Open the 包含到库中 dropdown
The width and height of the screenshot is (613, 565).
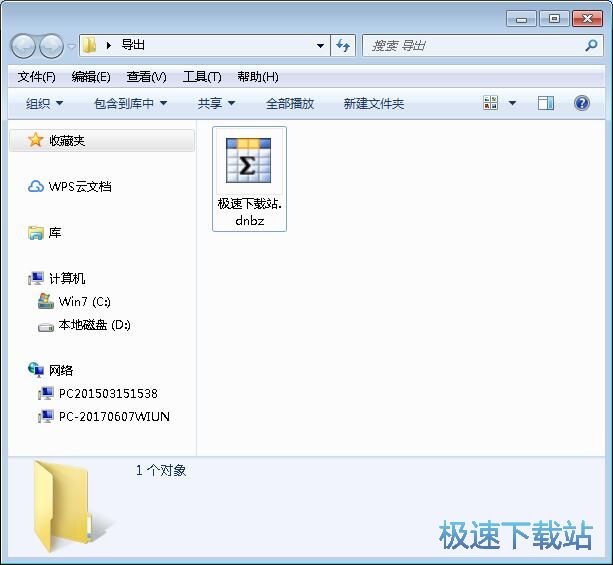point(131,104)
